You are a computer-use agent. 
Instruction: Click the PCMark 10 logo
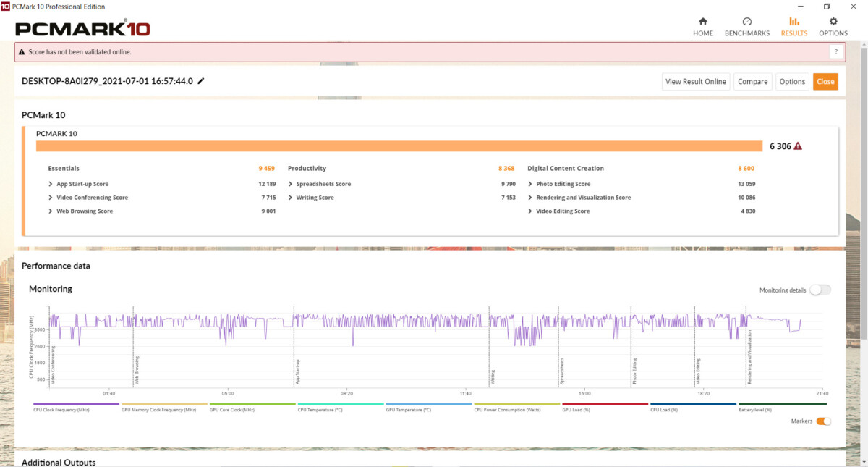pyautogui.click(x=82, y=29)
